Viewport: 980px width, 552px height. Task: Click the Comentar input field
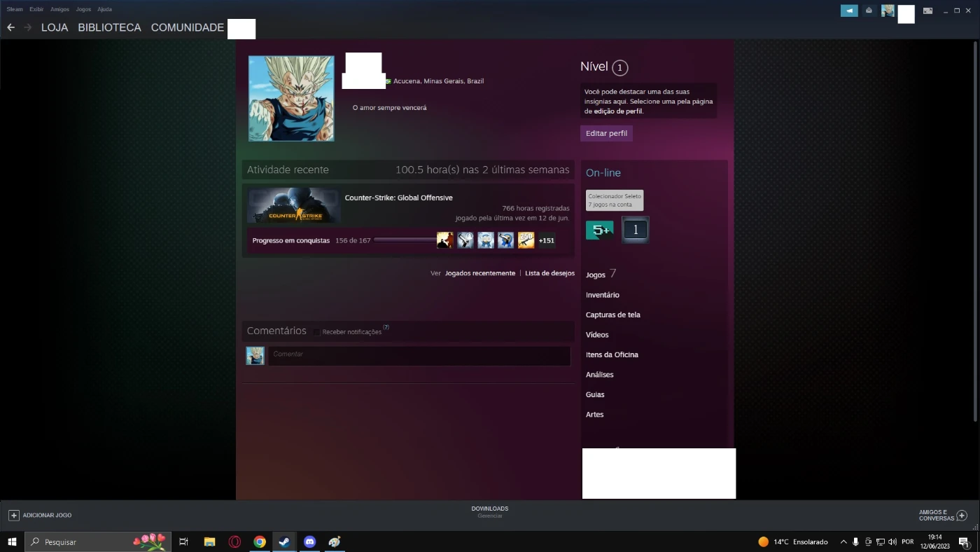point(419,356)
